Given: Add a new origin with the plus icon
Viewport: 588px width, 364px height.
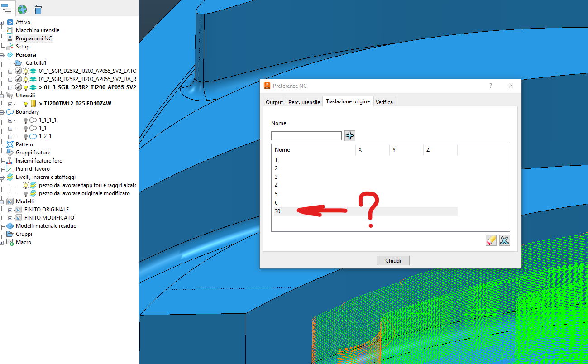Looking at the screenshot, I should pyautogui.click(x=350, y=136).
